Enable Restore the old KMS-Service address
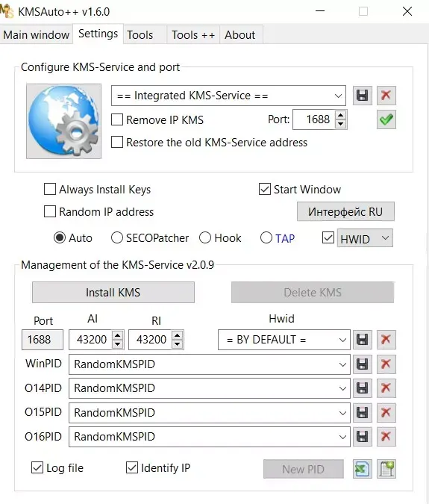 (x=117, y=142)
